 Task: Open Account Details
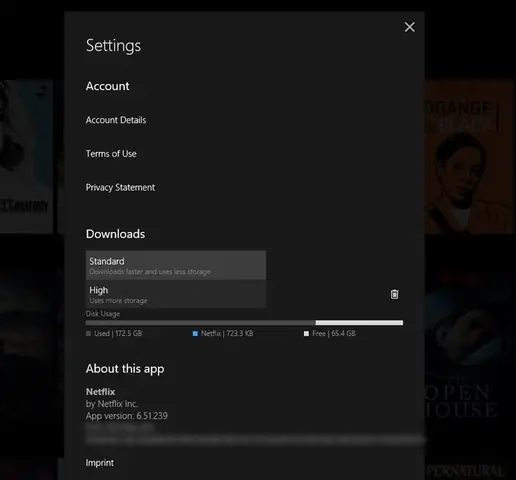pyautogui.click(x=116, y=120)
